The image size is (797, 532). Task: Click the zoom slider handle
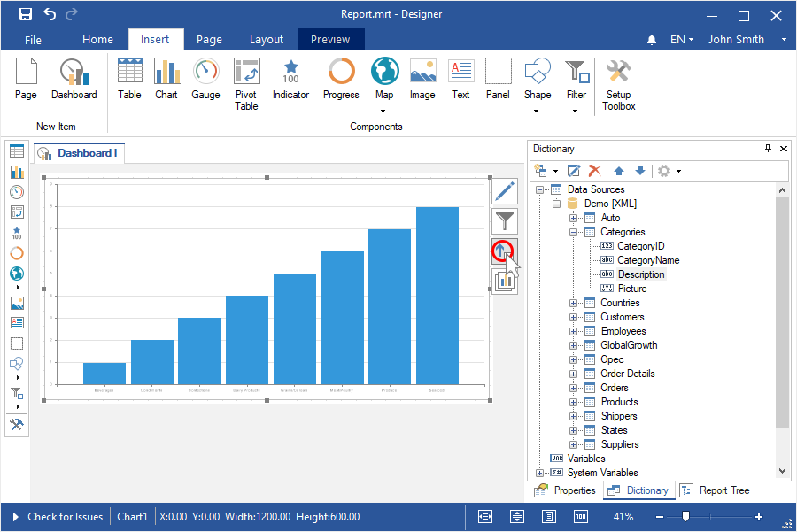[685, 517]
